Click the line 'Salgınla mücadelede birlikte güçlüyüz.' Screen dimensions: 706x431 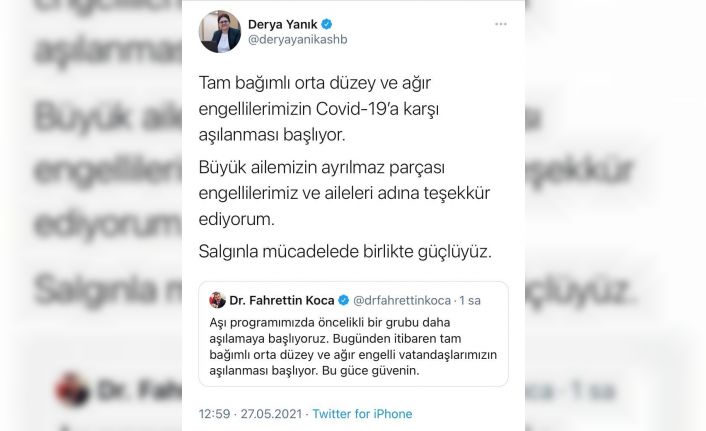coord(345,252)
